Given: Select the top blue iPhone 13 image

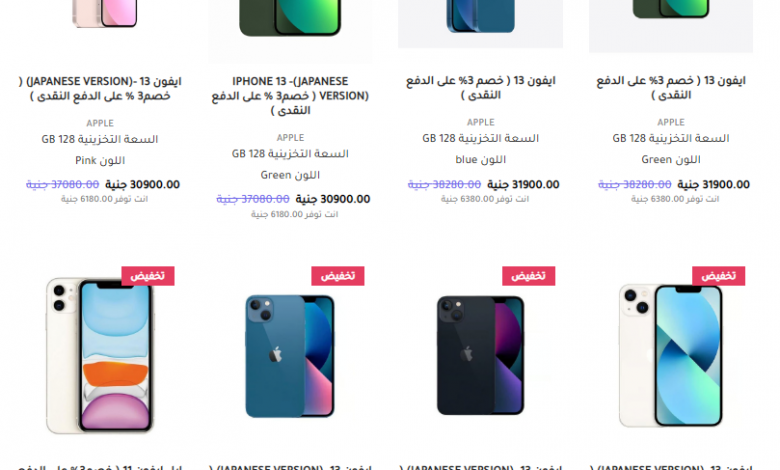Looking at the screenshot, I should 481,16.
